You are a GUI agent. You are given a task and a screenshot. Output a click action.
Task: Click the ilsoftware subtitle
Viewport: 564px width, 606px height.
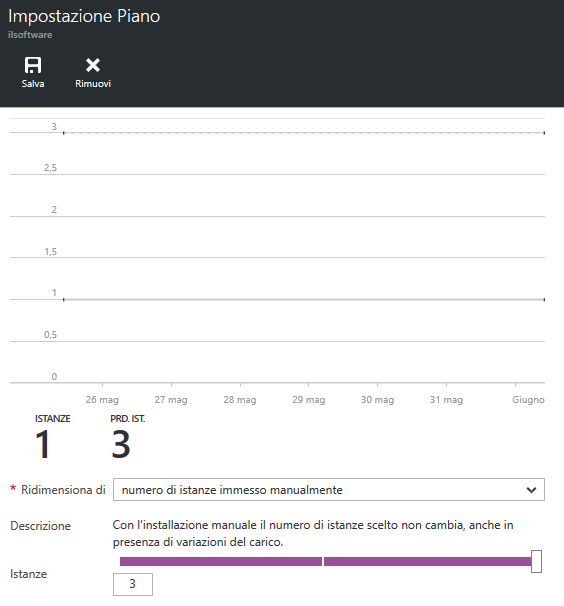[x=30, y=35]
